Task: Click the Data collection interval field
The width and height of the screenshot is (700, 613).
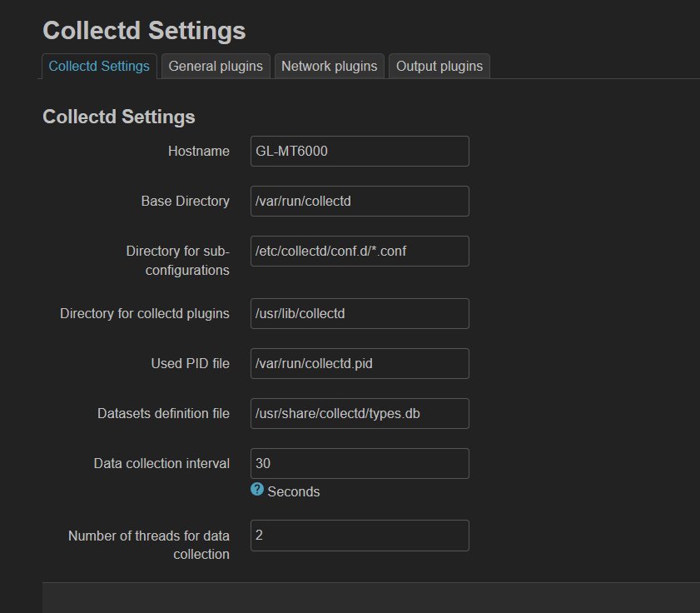Action: pos(360,463)
